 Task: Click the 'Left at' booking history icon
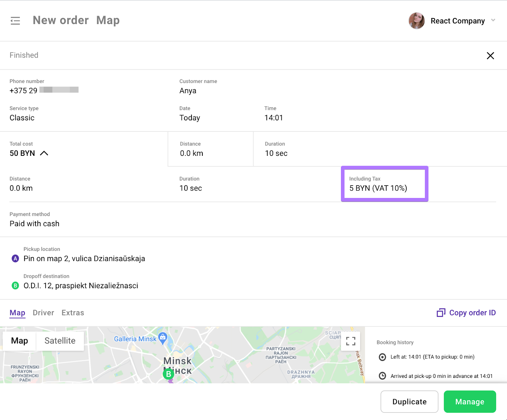pos(382,357)
